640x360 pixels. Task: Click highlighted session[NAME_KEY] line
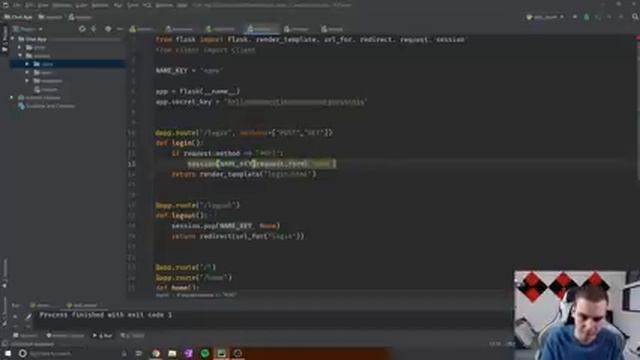click(262, 164)
